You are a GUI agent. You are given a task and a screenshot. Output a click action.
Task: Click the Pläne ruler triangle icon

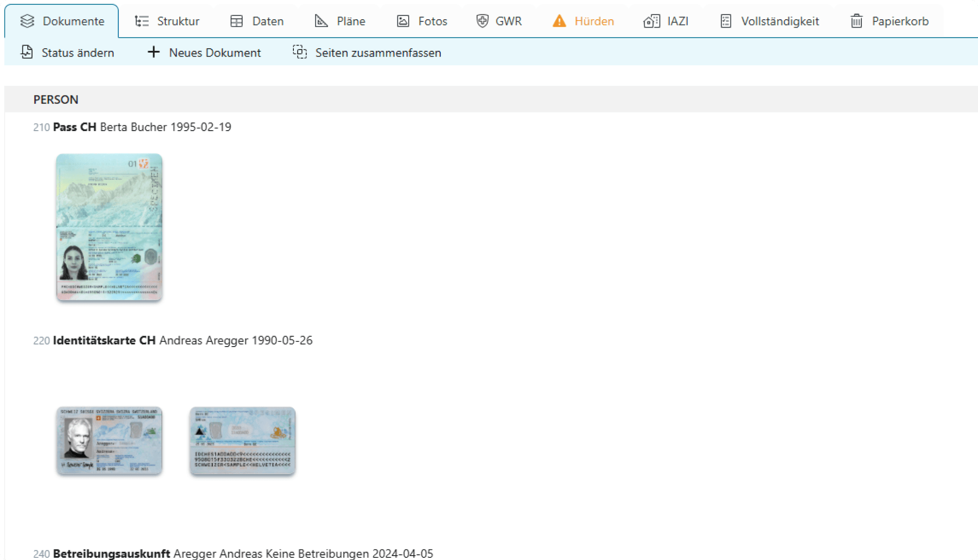point(321,21)
